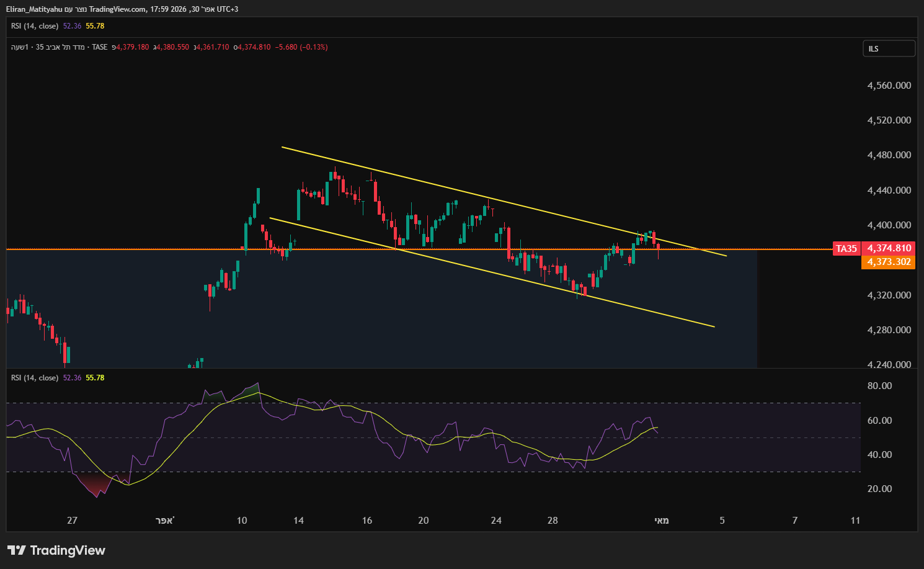Click the 80.00 level on RSI scale
924x569 pixels.
[x=879, y=386]
